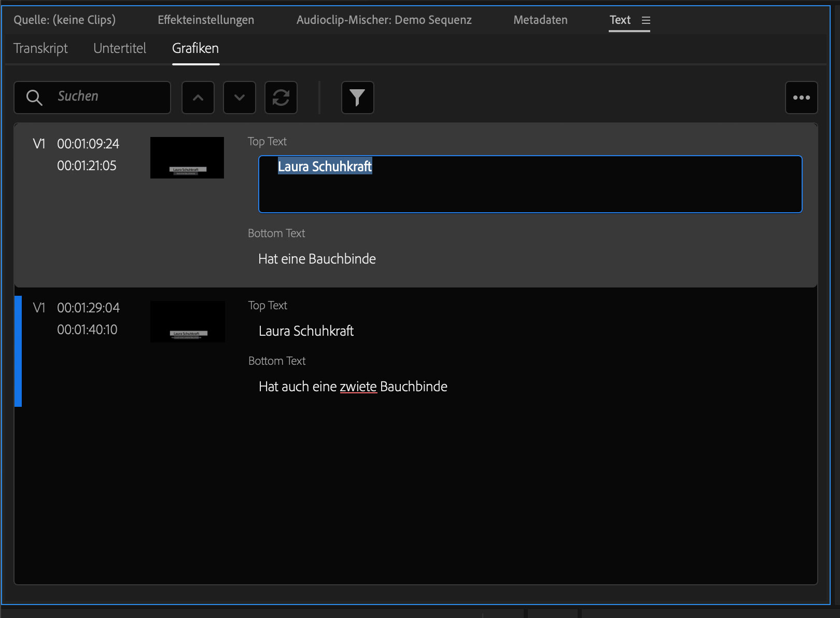The height and width of the screenshot is (618, 840).
Task: Select the Grafiken tab
Action: (x=195, y=48)
